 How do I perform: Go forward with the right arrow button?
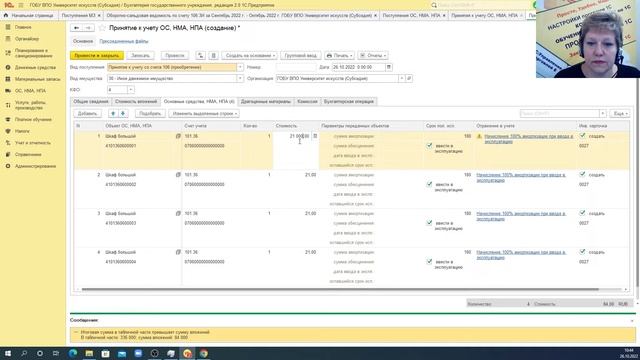tap(88, 28)
